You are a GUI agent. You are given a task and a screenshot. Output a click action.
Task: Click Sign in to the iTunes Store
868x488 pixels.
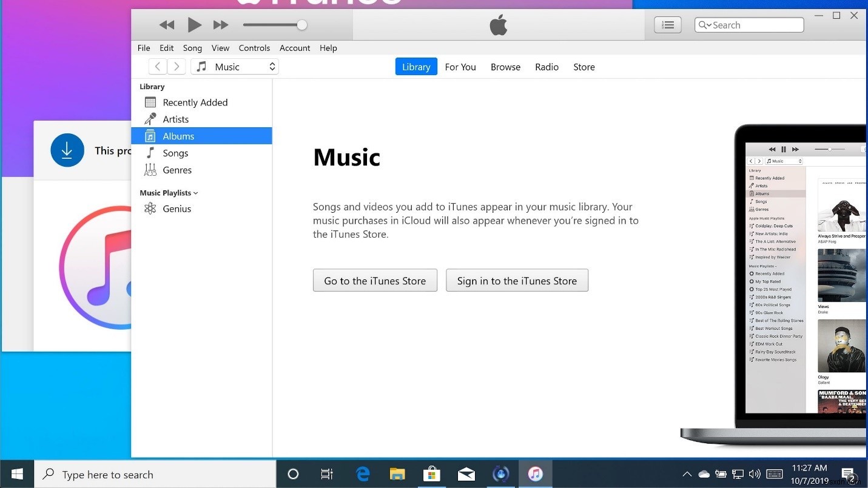(517, 280)
